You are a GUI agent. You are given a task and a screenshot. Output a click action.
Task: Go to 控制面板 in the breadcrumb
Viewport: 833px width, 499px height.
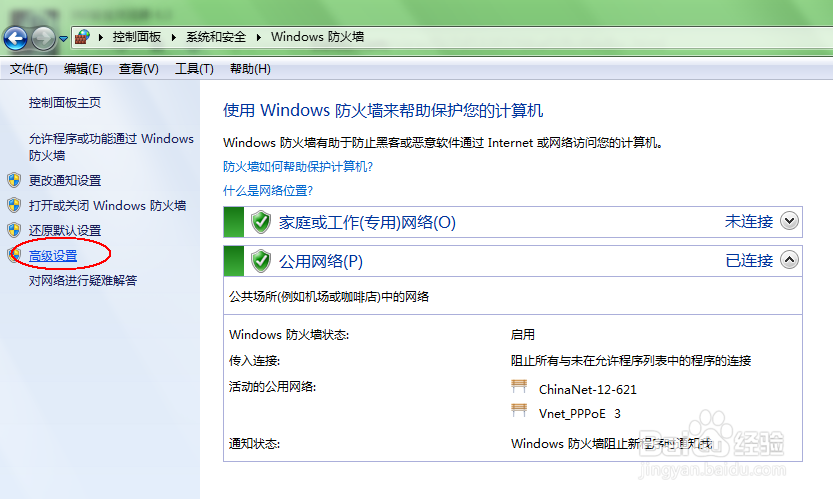(137, 37)
